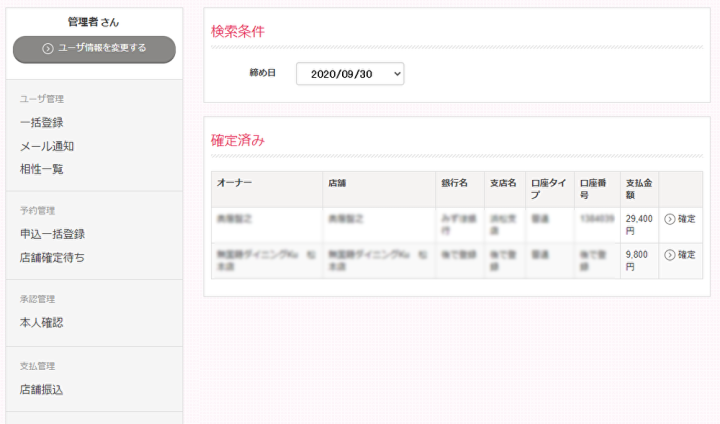Click the オーナー column header
The image size is (720, 424).
tap(234, 183)
